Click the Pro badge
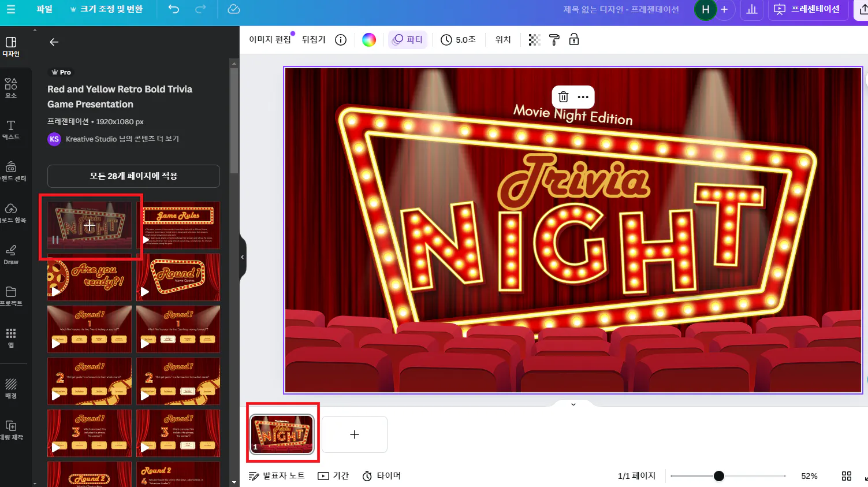The height and width of the screenshot is (487, 868). tap(61, 72)
